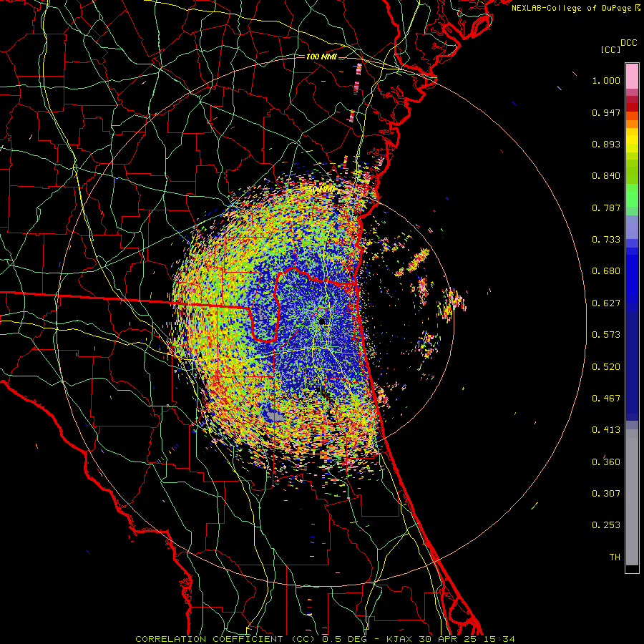Click the 0.573 scale value

point(606,335)
